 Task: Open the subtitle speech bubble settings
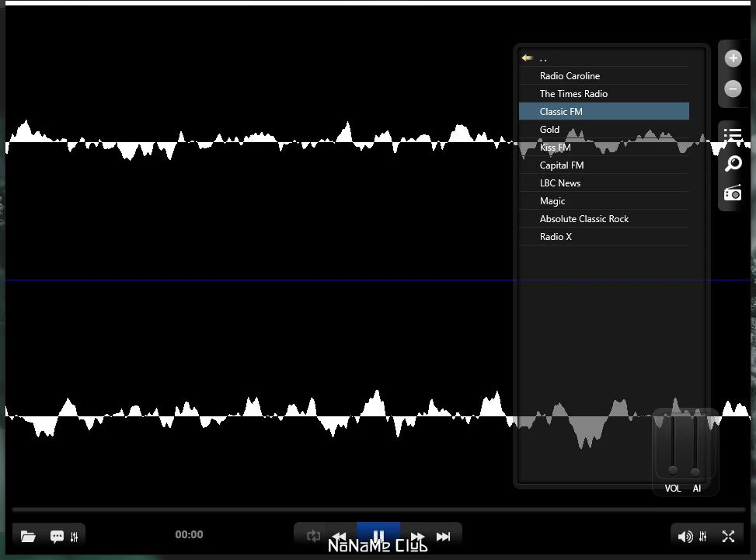tap(57, 536)
